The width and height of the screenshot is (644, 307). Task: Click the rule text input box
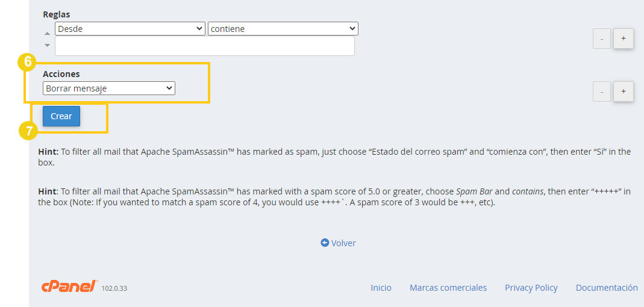click(205, 46)
